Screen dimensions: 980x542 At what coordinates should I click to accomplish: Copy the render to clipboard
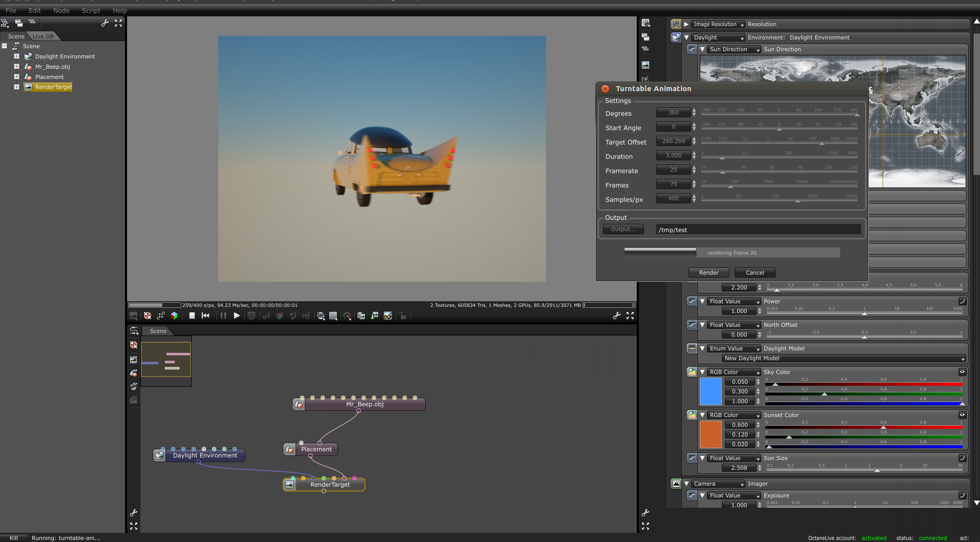(x=361, y=316)
